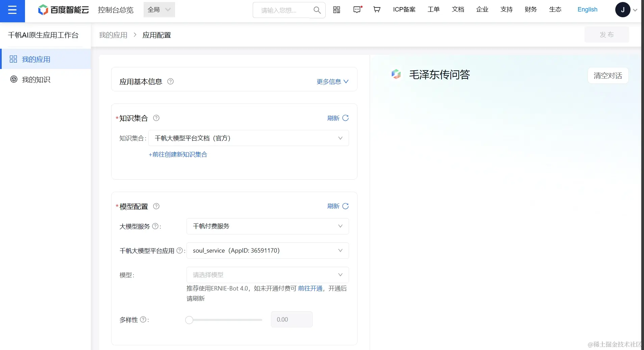This screenshot has width=644, height=350.
Task: Open the shopping cart icon
Action: 377,9
